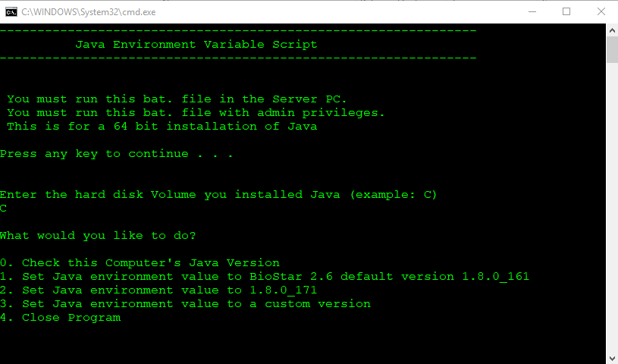Click the vertical scrollbar thumb
Screen dimensions: 618x364
(612, 50)
